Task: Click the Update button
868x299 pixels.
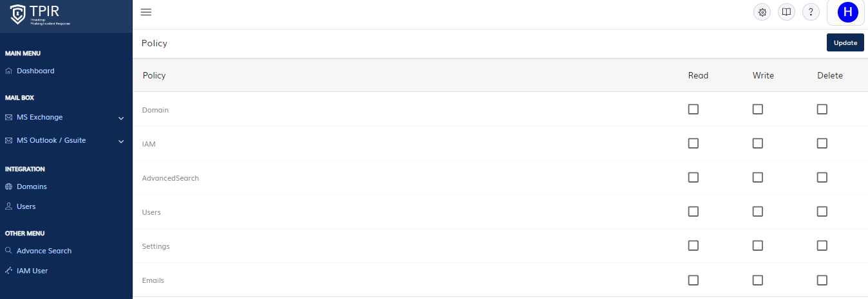Action: (x=845, y=43)
